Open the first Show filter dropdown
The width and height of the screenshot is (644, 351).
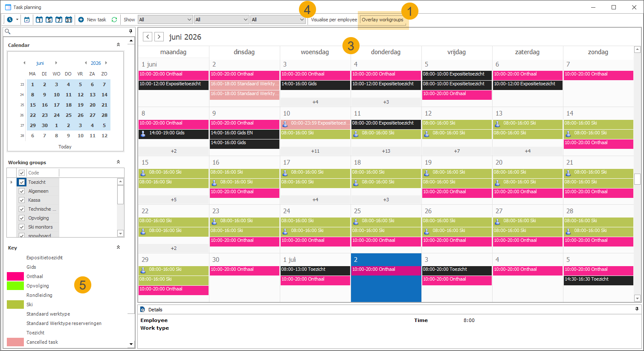click(x=165, y=20)
